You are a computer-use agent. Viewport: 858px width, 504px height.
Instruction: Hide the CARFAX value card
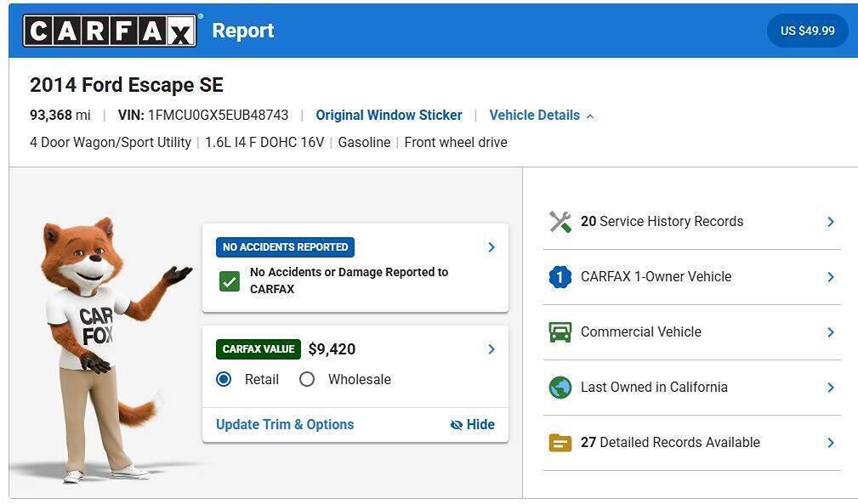click(472, 425)
